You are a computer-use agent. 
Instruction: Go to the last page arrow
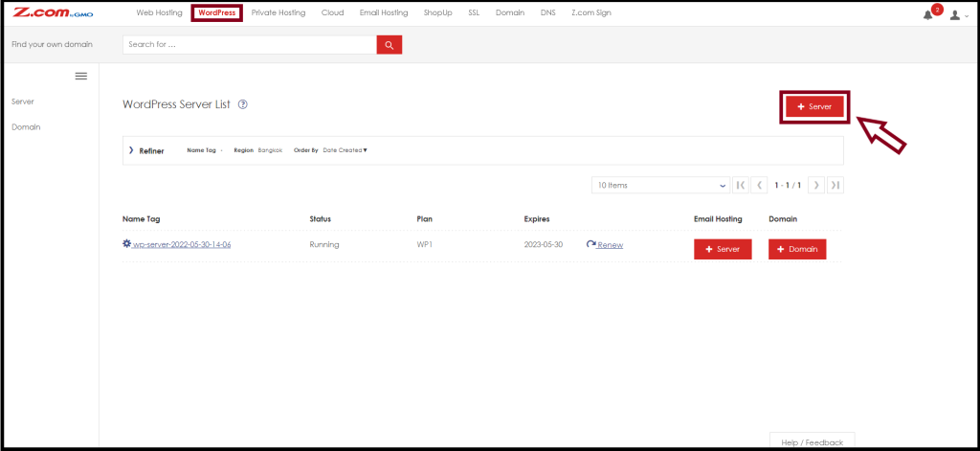(835, 185)
